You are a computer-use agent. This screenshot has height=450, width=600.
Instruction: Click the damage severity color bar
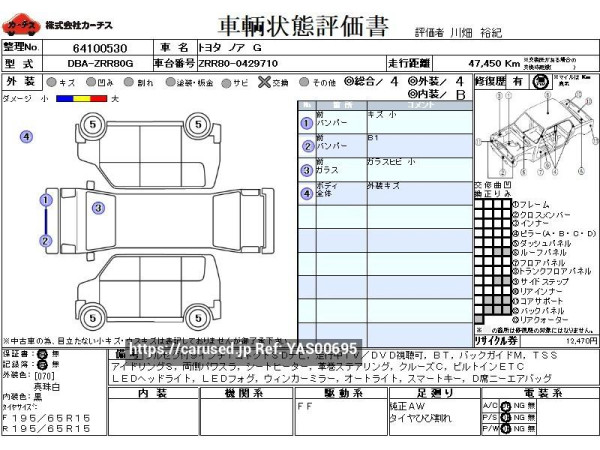tap(80, 99)
